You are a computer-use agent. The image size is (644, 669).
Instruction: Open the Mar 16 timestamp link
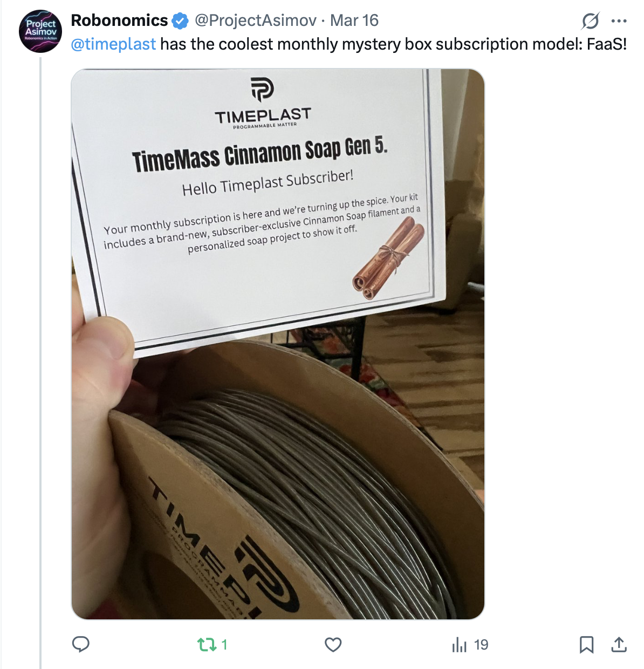click(x=354, y=21)
